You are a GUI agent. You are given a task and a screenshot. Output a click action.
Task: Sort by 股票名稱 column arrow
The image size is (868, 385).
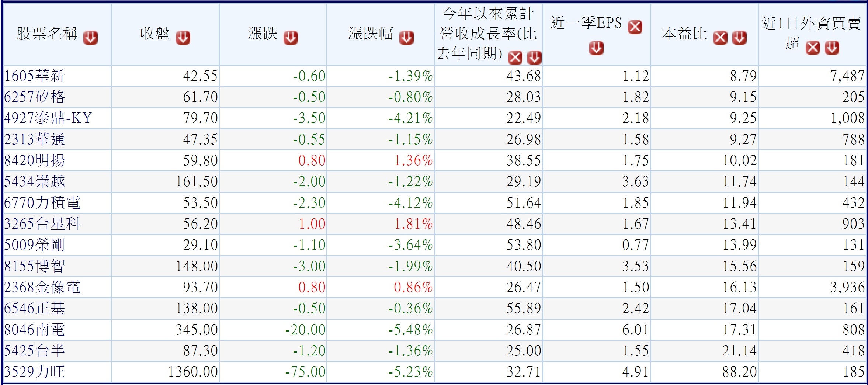[90, 38]
